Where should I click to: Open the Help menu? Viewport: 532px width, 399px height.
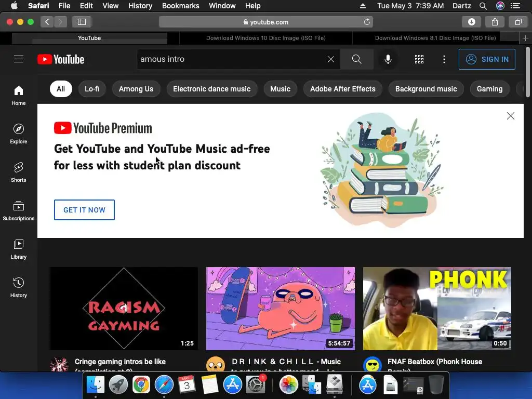click(253, 6)
